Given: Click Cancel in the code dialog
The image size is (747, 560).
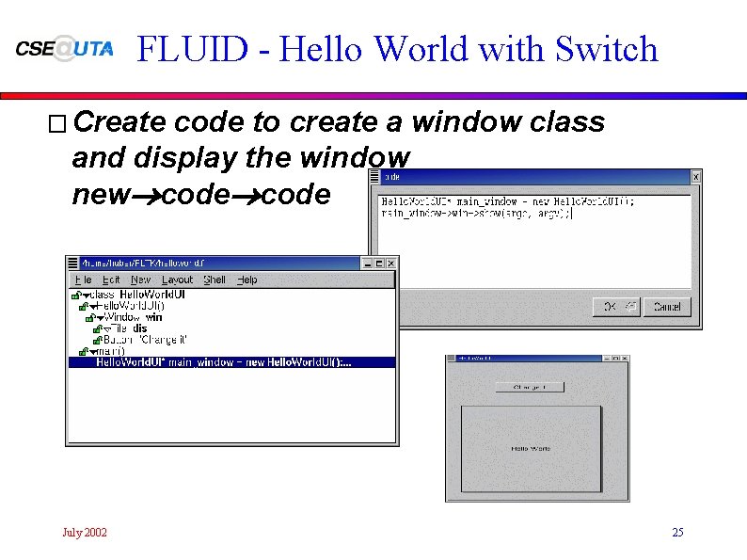Looking at the screenshot, I should [x=667, y=307].
